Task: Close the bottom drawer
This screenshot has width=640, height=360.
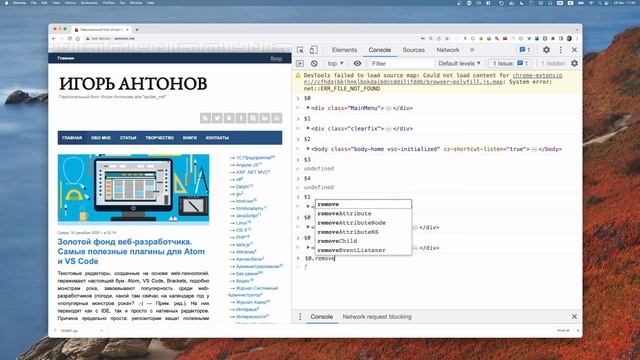Action: pyautogui.click(x=574, y=317)
